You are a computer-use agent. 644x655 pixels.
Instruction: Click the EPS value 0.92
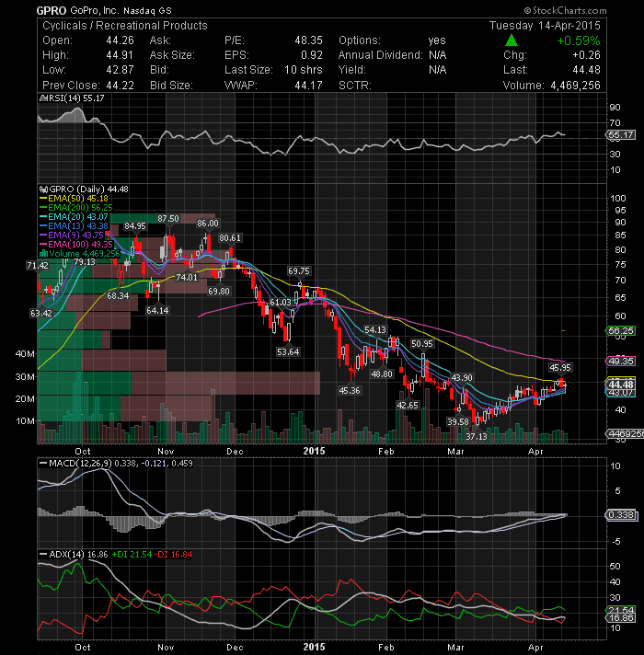312,55
